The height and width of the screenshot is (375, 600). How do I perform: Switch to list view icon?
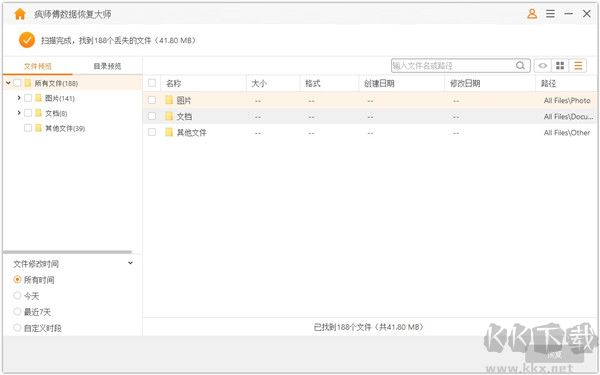pos(578,65)
